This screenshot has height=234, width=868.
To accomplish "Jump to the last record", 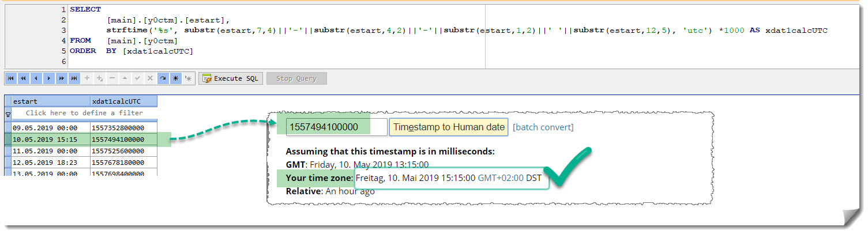I will click(74, 78).
